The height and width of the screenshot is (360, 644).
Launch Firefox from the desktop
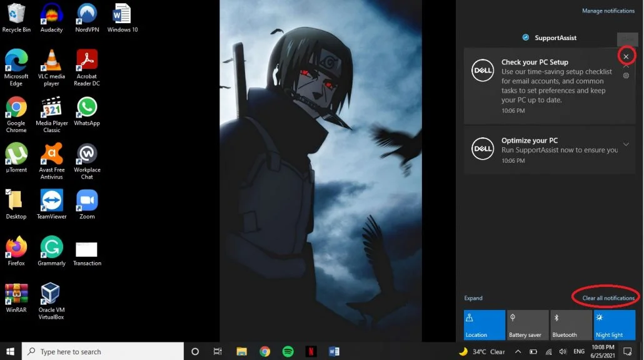16,251
